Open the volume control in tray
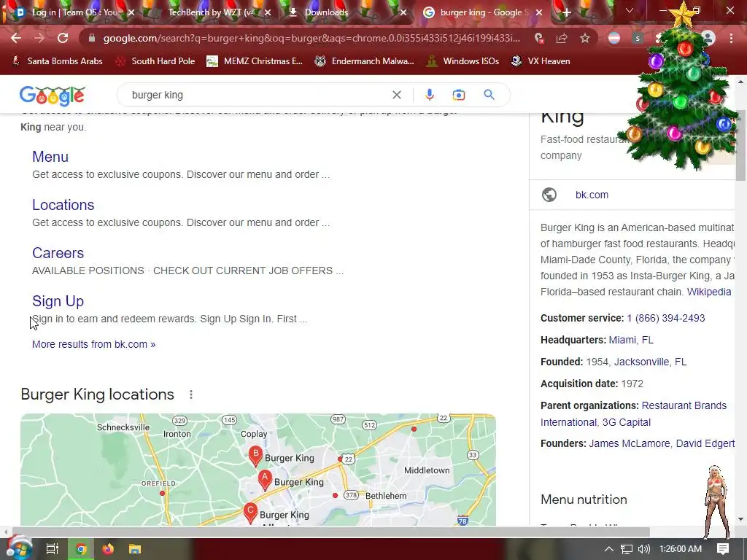This screenshot has width=747, height=560. (x=643, y=549)
